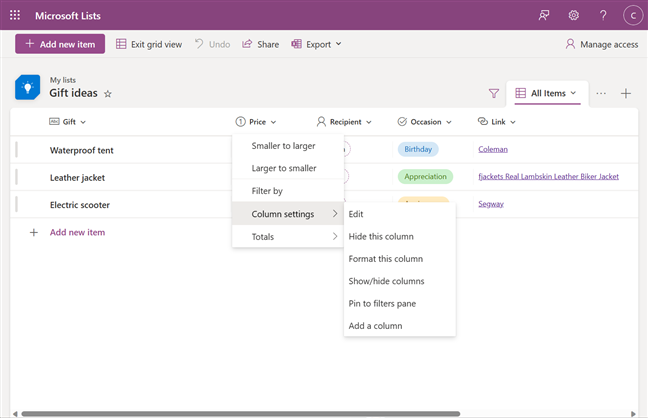The image size is (648, 418).
Task: Open the Help question mark icon
Action: pyautogui.click(x=603, y=15)
